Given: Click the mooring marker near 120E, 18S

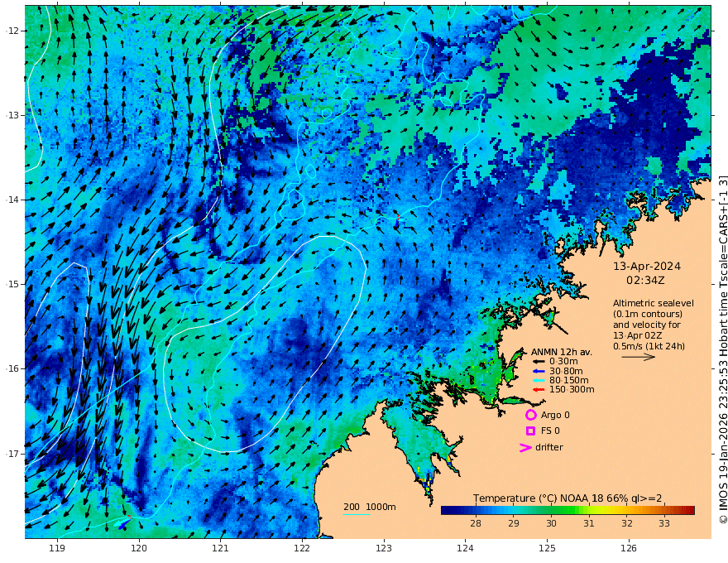Looking at the screenshot, I should click(x=124, y=523).
